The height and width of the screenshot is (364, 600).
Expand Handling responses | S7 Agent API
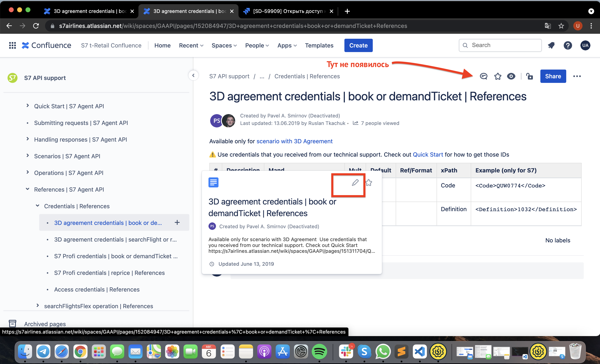(x=28, y=139)
